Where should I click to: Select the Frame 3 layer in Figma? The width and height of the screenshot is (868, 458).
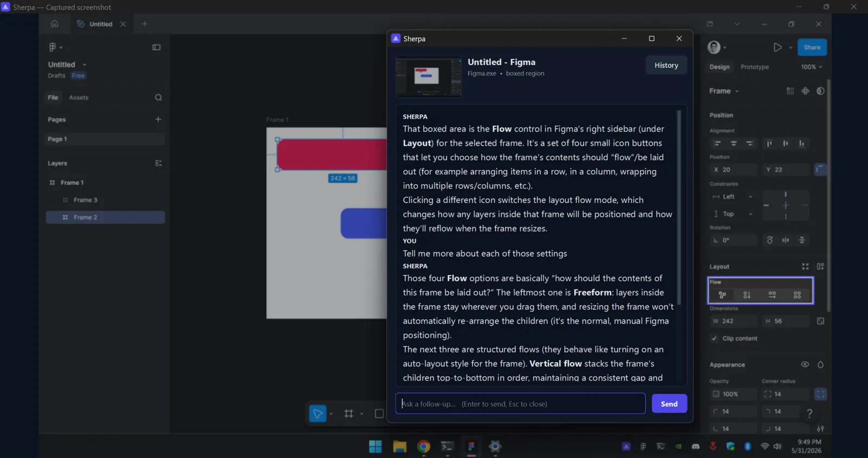click(x=105, y=200)
